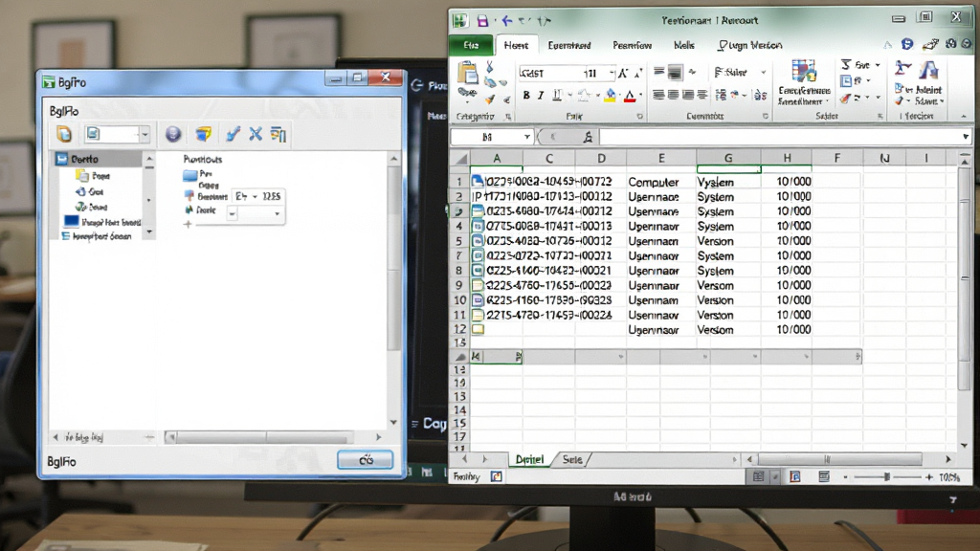Select the Page Break Preview icon in status bar

point(824,476)
